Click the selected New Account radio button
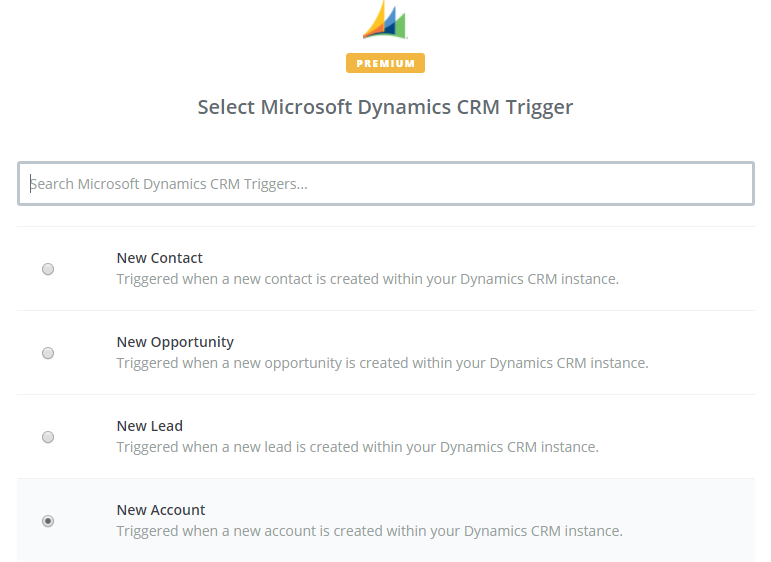This screenshot has height=562, width=771. [48, 521]
